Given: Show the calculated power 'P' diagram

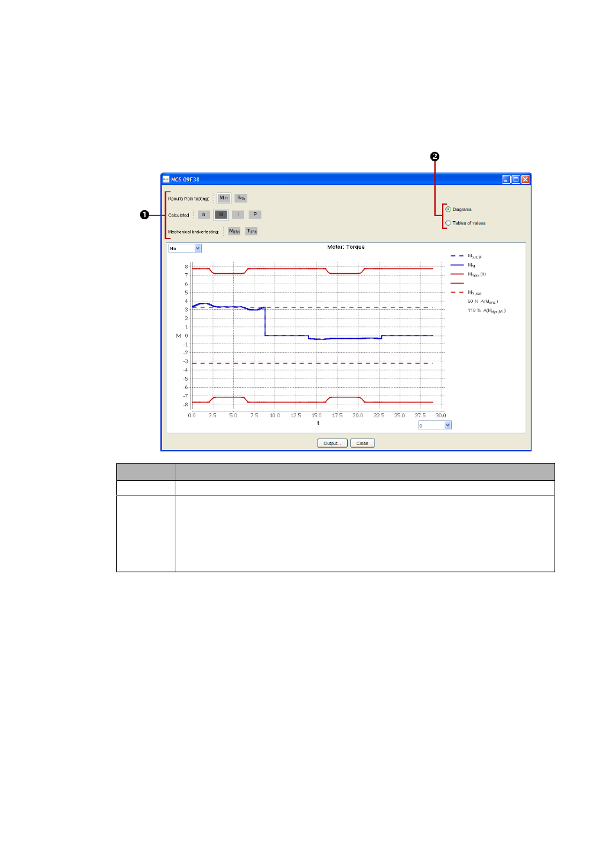Looking at the screenshot, I should point(255,215).
